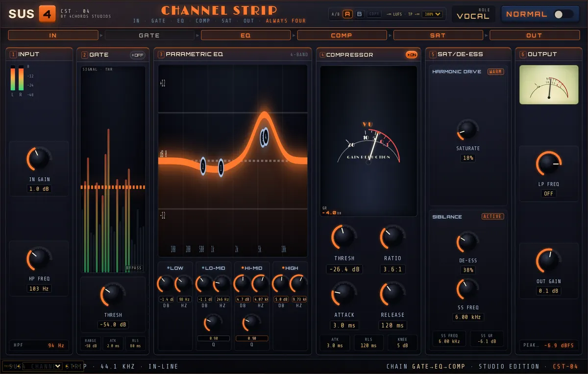Click the LOW band HZ knob

coord(184,283)
